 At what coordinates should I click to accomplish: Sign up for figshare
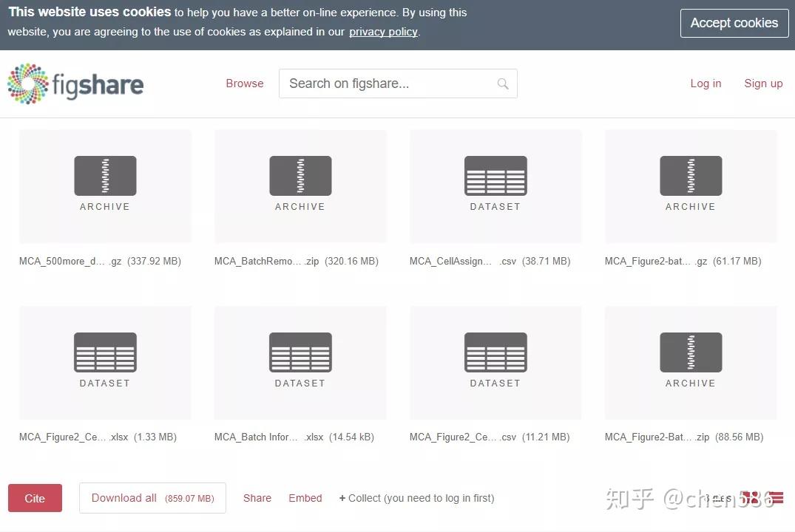(763, 83)
